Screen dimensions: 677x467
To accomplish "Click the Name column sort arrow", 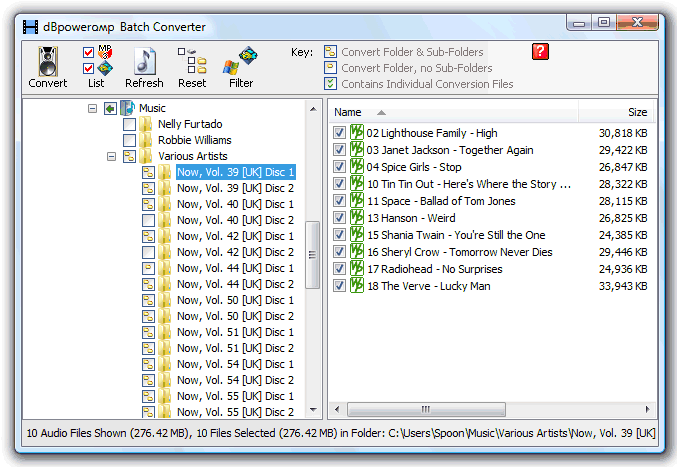I will click(381, 112).
